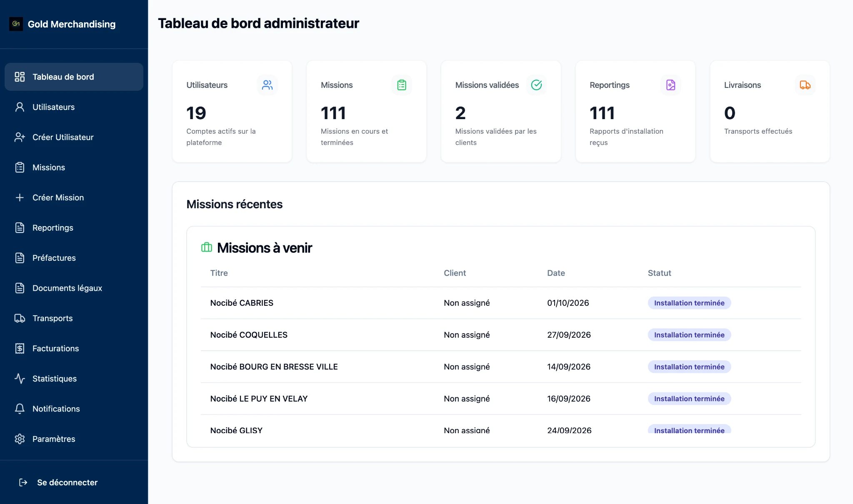Click the plus icon beside Créer Mission
Image resolution: width=853 pixels, height=504 pixels.
click(x=20, y=197)
